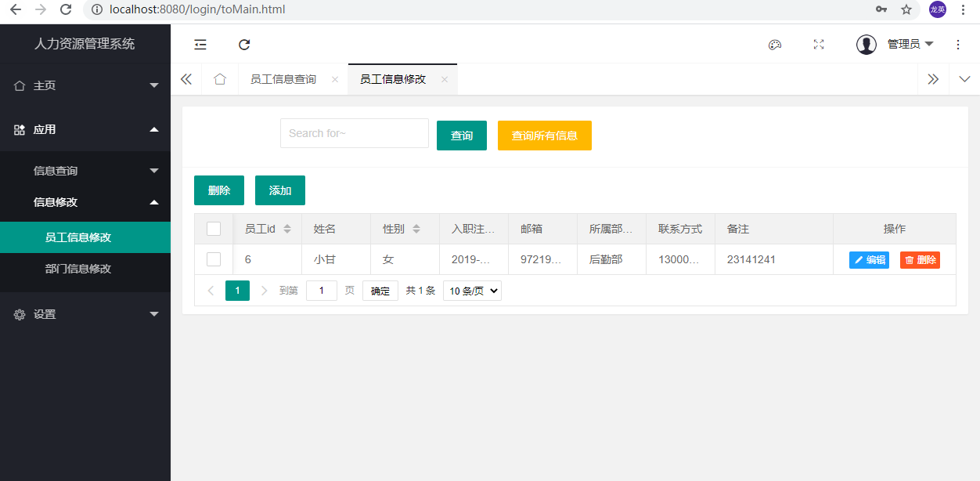Expand the 设置 sidebar menu
This screenshot has width=980, height=481.
tap(85, 314)
